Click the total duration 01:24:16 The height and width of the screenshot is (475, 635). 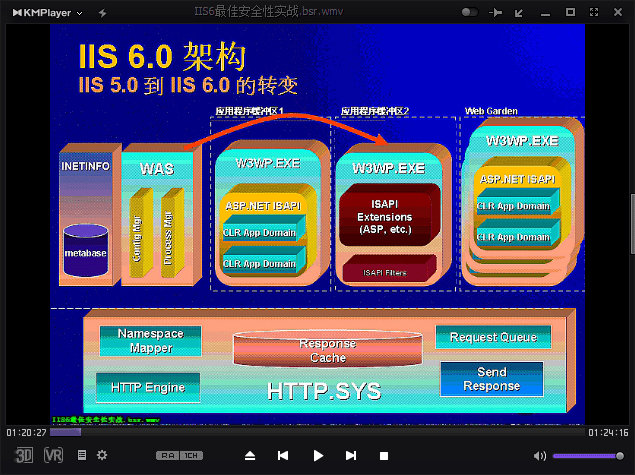click(608, 432)
